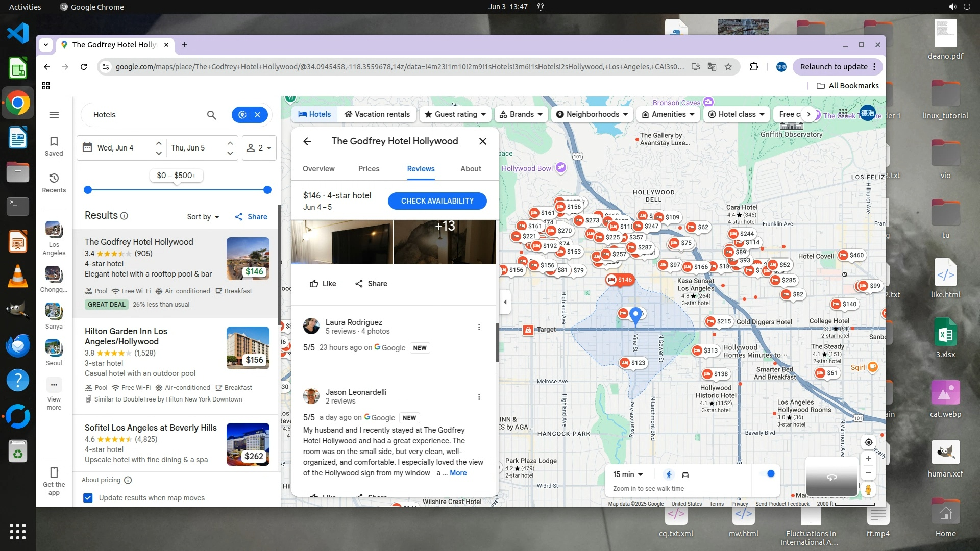Open options menu for Laura Rodriguez review
The image size is (980, 551).
tap(479, 327)
